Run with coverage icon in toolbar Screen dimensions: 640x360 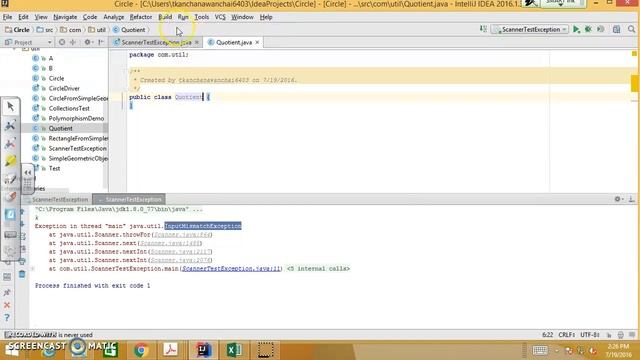tap(600, 29)
